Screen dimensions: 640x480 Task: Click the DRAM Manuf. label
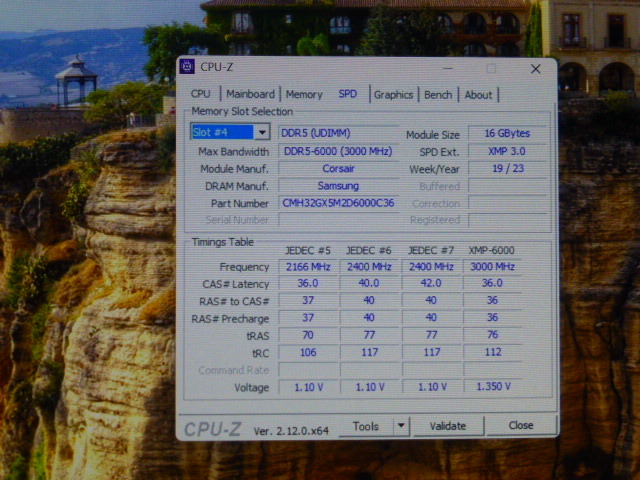coord(237,186)
